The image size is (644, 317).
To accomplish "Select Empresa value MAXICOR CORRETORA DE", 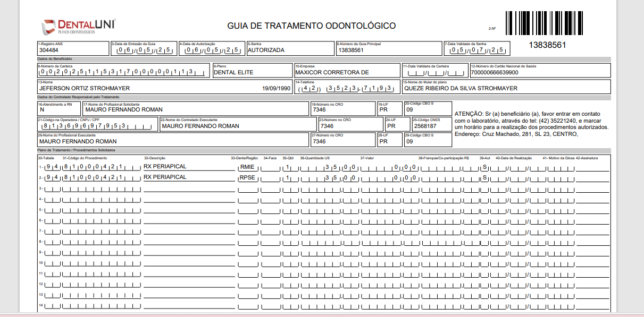I will [x=332, y=72].
